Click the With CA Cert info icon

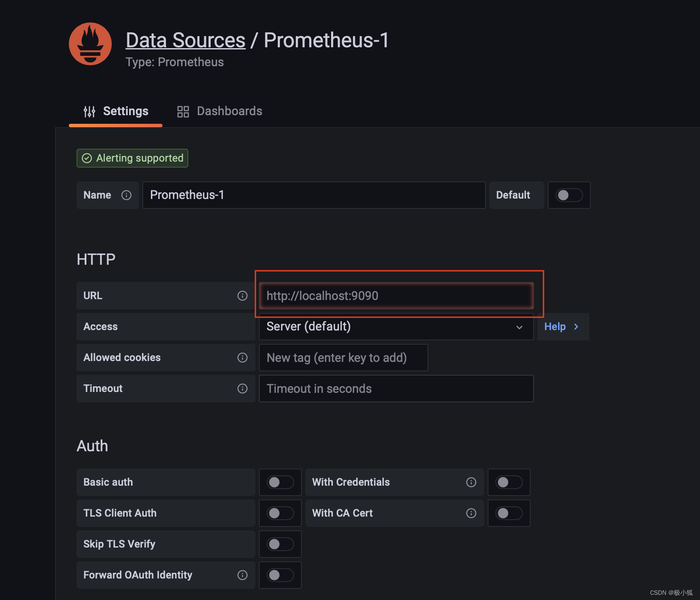tap(471, 513)
